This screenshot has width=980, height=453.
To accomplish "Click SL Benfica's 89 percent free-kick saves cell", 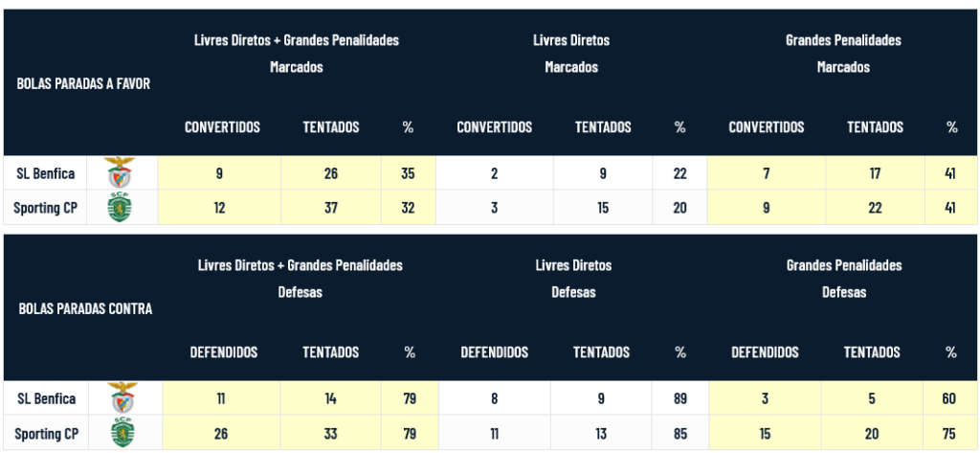I will 679,398.
